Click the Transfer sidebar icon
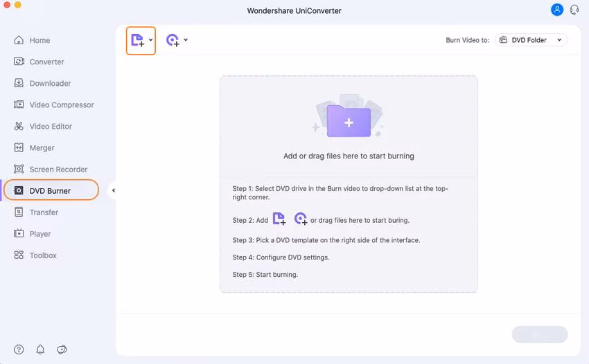 (x=19, y=212)
